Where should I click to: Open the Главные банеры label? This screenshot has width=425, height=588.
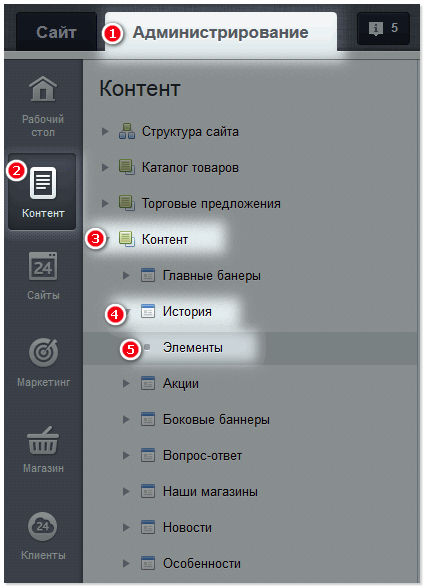[212, 276]
